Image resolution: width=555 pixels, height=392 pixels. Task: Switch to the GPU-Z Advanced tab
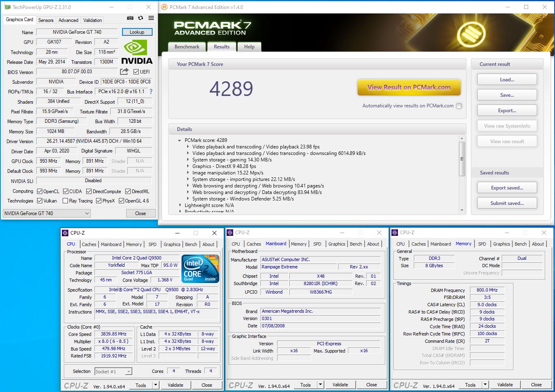click(x=68, y=20)
